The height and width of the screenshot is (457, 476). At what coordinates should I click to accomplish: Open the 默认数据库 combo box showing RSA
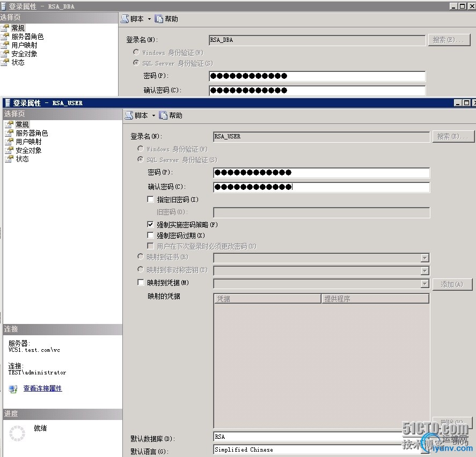[322, 437]
